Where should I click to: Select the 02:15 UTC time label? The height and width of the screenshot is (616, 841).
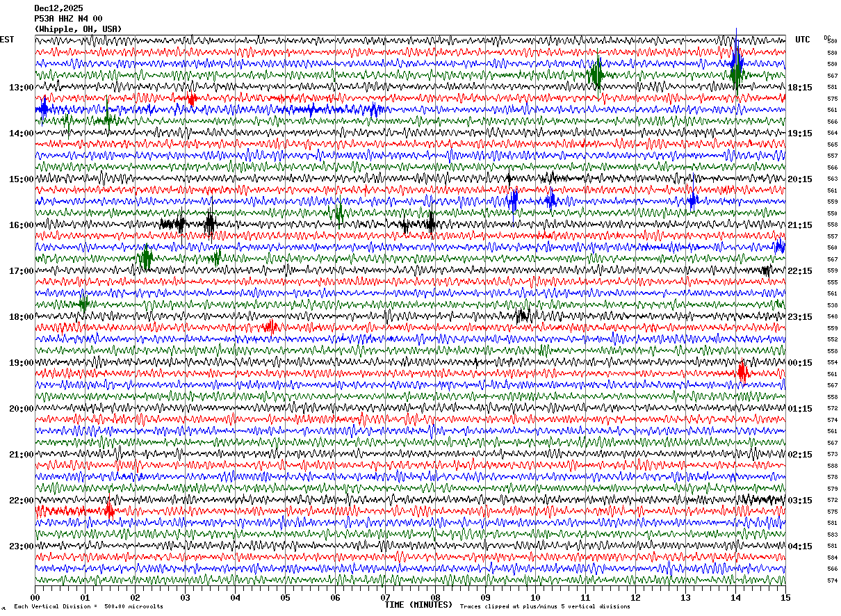[800, 455]
